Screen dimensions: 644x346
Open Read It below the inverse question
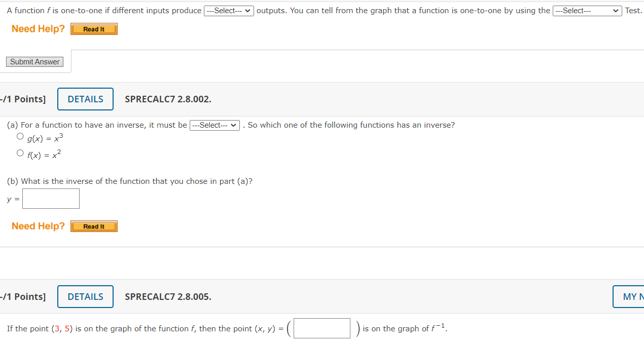click(94, 226)
